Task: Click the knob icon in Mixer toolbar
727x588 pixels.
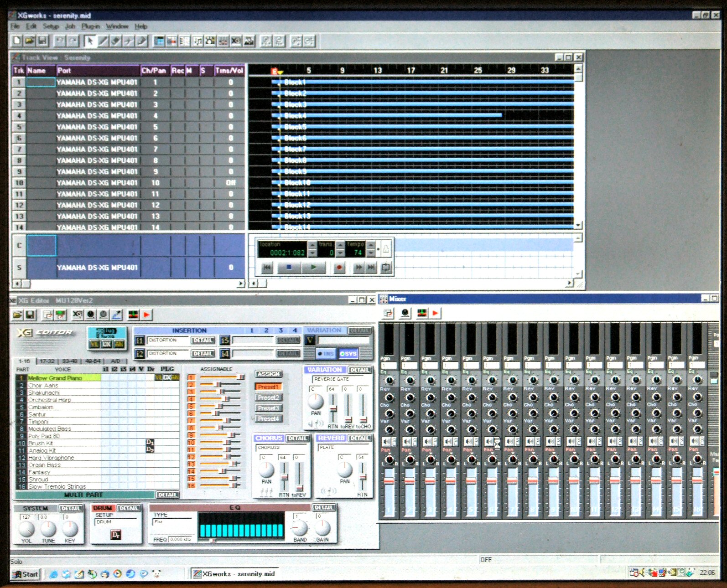Action: [405, 313]
